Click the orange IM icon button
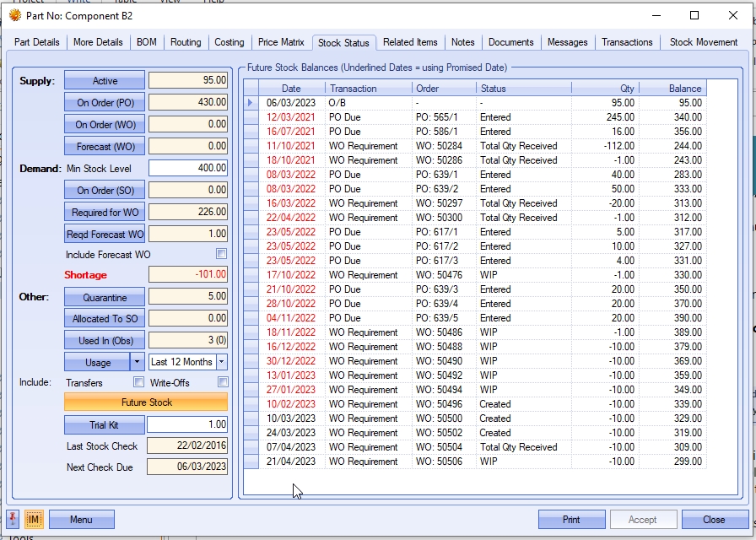The image size is (756, 540). click(34, 519)
